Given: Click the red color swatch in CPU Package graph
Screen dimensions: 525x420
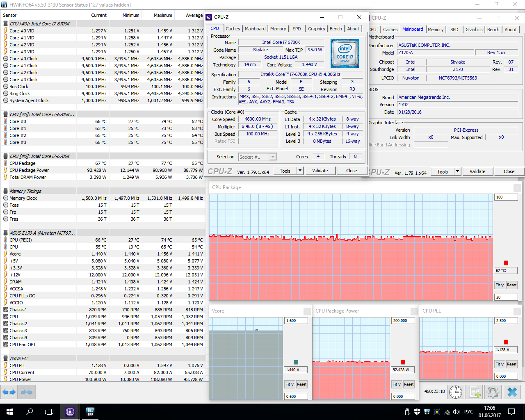Looking at the screenshot, I should 506,263.
